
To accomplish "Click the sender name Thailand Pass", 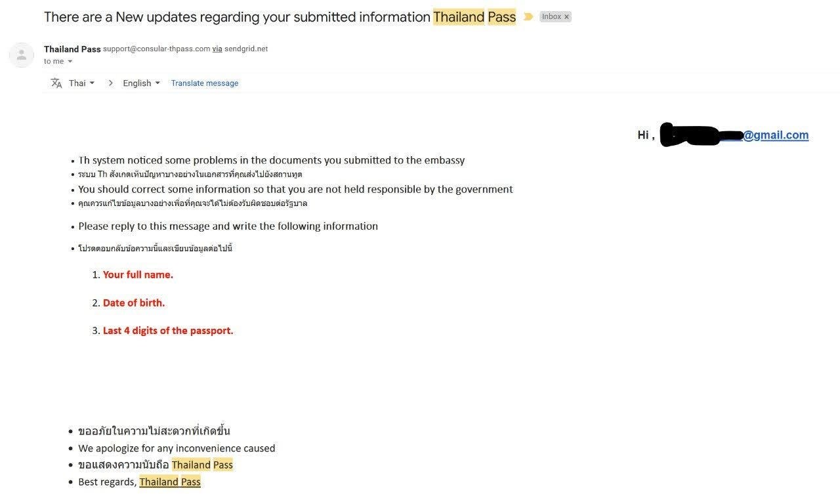I will pyautogui.click(x=72, y=49).
